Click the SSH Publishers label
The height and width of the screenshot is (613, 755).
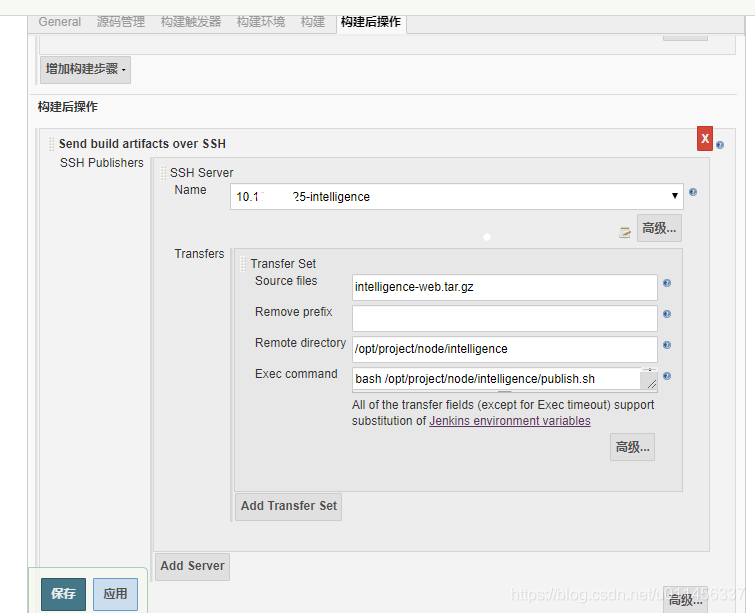[x=102, y=163]
